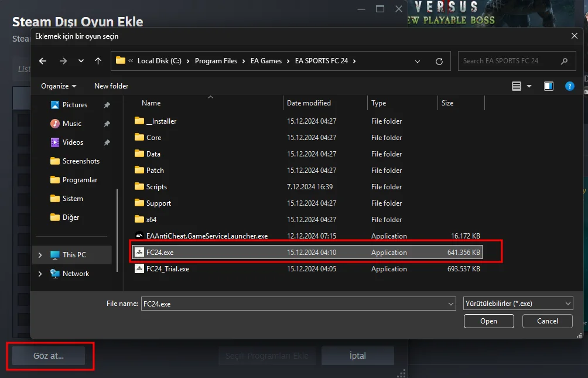Open the Yürütülebilirler (*.exe) file type dropdown
The image size is (588, 378).
pyautogui.click(x=518, y=304)
